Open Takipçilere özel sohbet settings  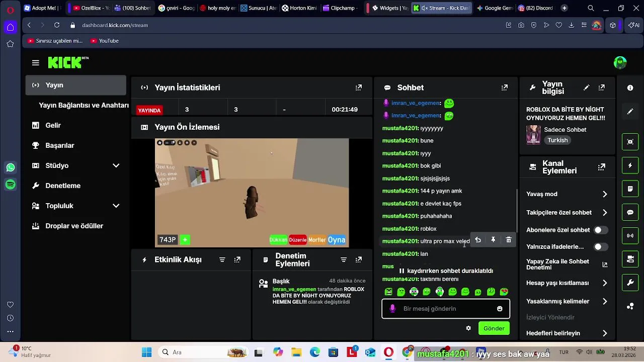point(567,213)
